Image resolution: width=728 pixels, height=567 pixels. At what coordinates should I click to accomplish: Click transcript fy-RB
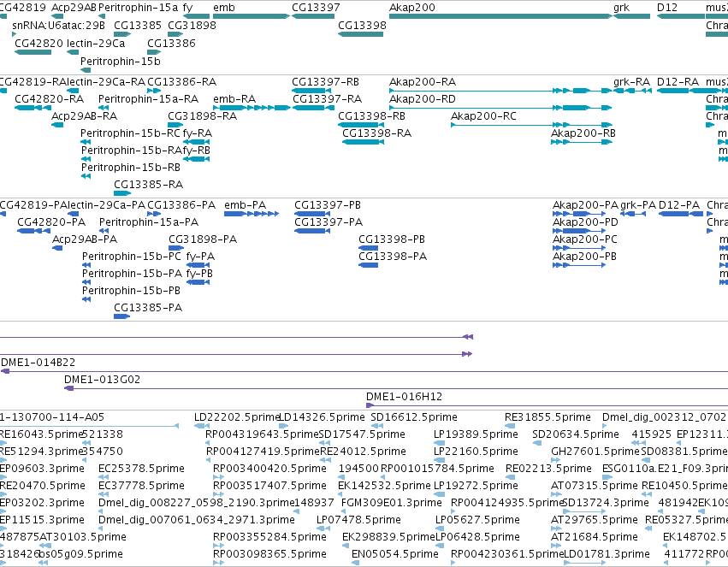pyautogui.click(x=197, y=151)
